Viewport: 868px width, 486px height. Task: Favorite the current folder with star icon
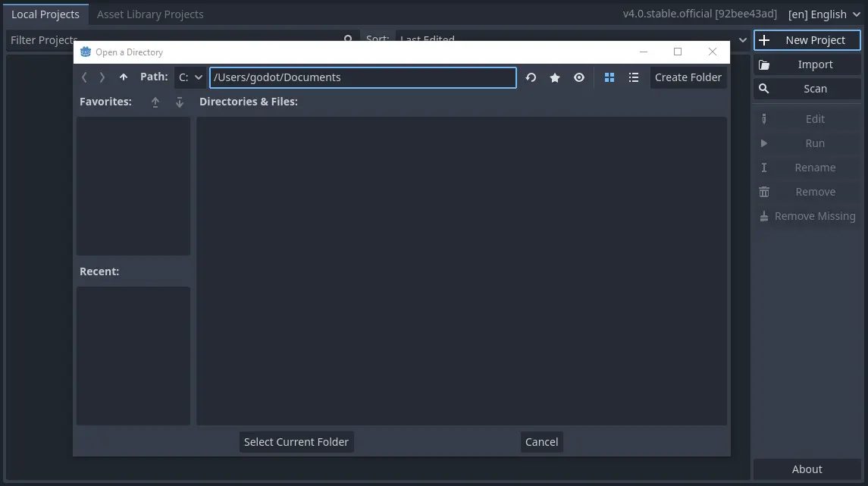[x=555, y=77]
